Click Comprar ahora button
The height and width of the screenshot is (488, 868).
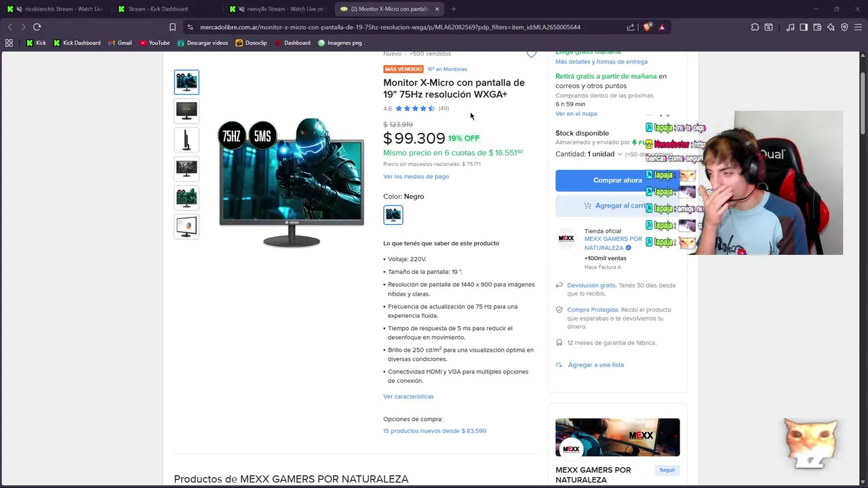pyautogui.click(x=618, y=180)
